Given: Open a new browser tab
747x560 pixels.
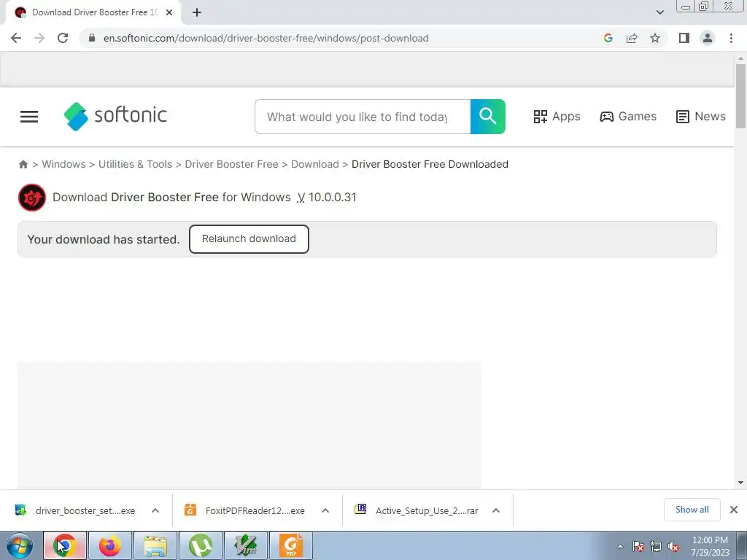Looking at the screenshot, I should pyautogui.click(x=197, y=12).
